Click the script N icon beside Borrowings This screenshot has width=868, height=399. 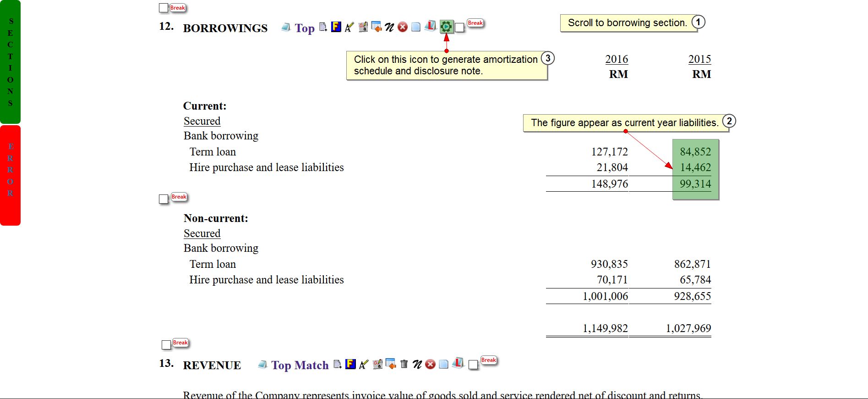point(389,28)
